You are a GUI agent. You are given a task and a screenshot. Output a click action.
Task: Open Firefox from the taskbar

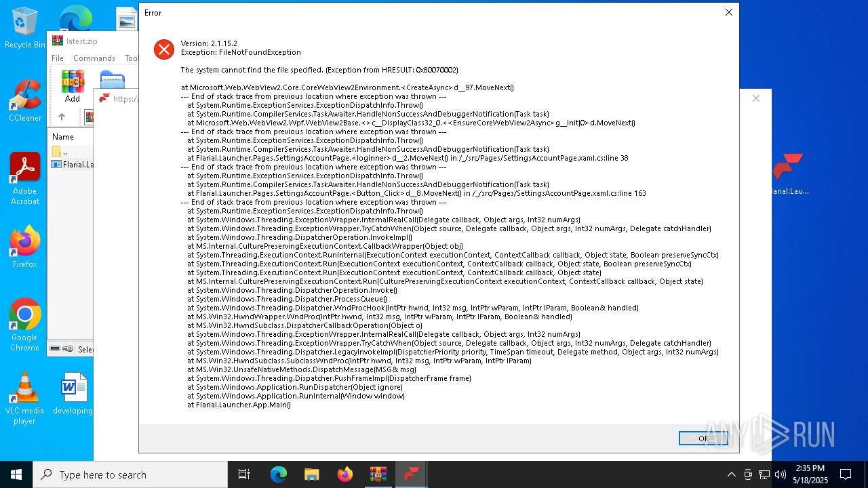tap(344, 474)
